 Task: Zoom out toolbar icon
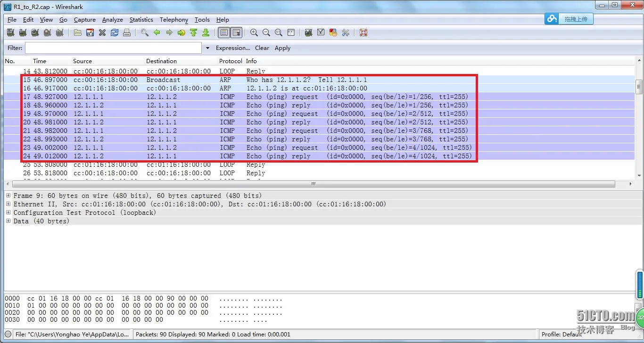[x=266, y=33]
